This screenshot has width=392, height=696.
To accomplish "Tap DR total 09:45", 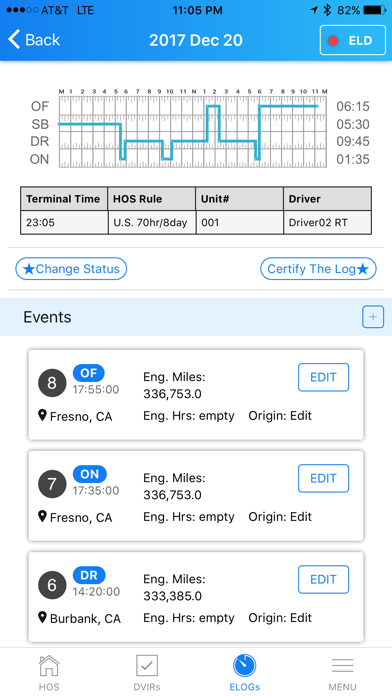I will (353, 142).
